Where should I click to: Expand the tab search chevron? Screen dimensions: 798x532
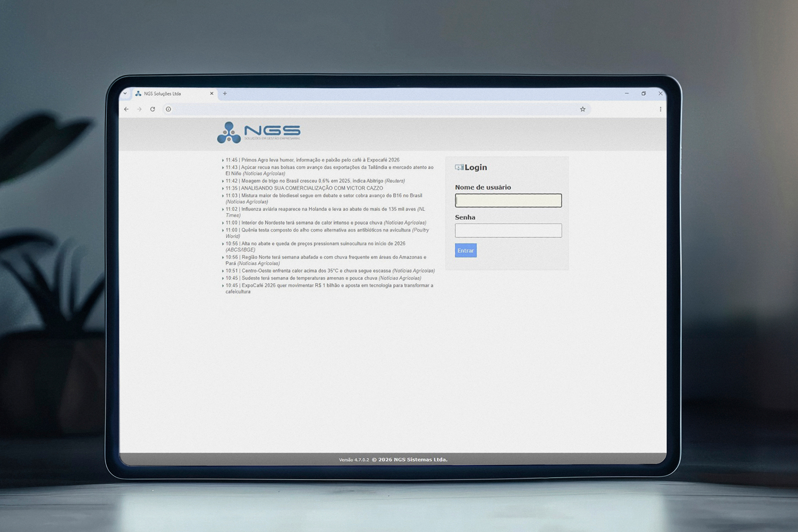coord(125,94)
